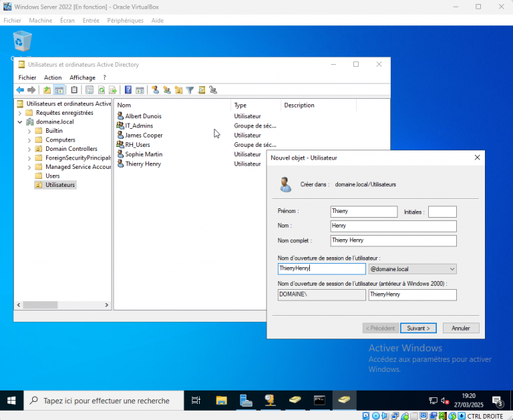This screenshot has height=420, width=513.
Task: Click the Annuler button
Action: [x=461, y=328]
